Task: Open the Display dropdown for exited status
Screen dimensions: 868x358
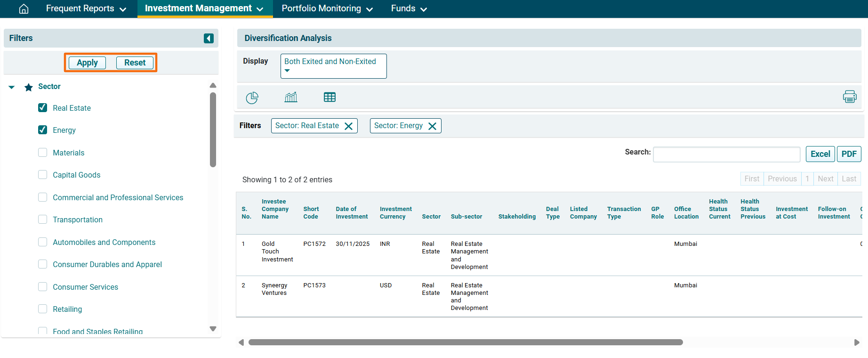Action: [x=333, y=66]
